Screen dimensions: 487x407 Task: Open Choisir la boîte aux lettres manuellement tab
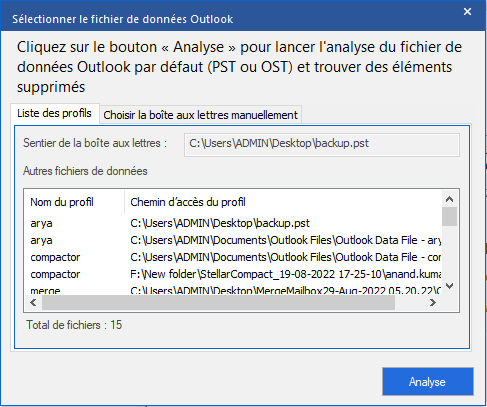click(x=200, y=115)
